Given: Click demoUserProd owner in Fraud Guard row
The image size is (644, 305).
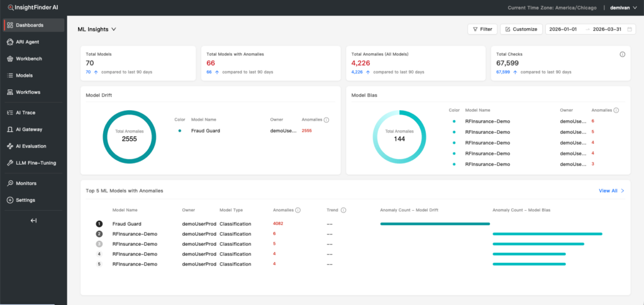Looking at the screenshot, I should click(x=199, y=224).
